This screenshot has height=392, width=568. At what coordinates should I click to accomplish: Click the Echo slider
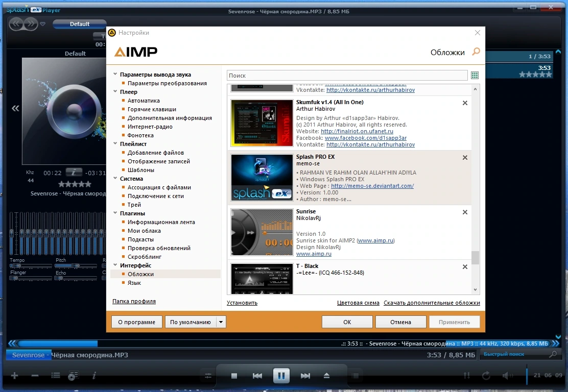[x=76, y=278]
